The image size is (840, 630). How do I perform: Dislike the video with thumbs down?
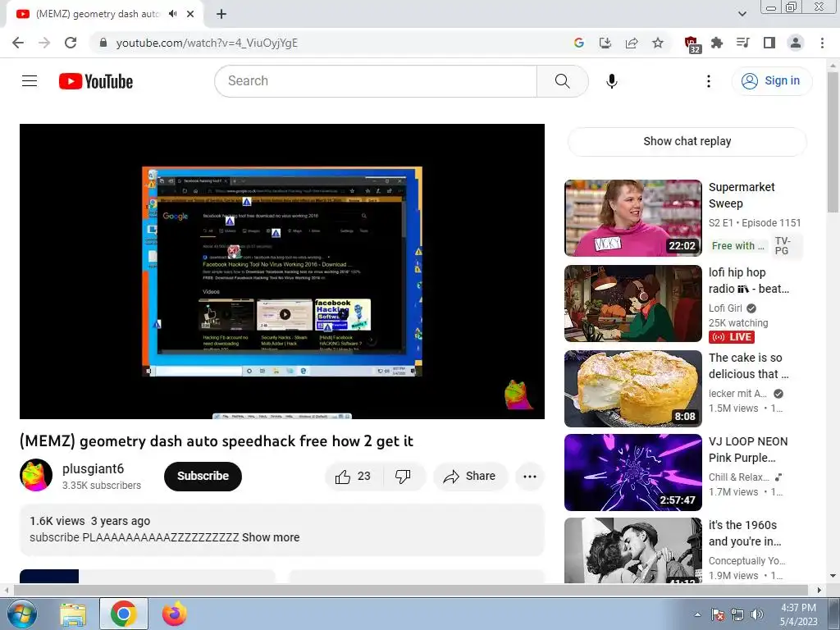[403, 476]
